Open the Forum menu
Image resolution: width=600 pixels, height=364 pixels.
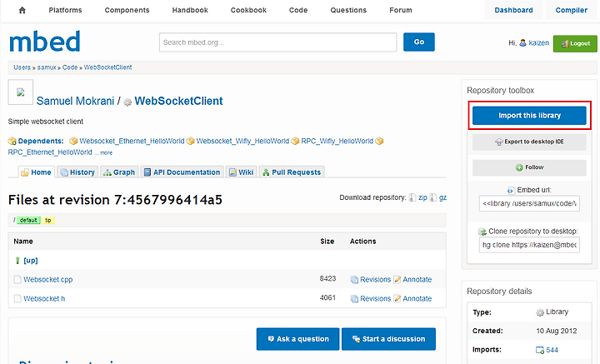[x=401, y=10]
